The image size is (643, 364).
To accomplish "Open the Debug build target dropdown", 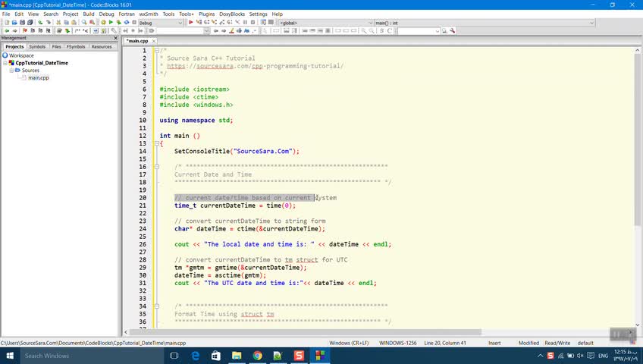I will 180,23.
